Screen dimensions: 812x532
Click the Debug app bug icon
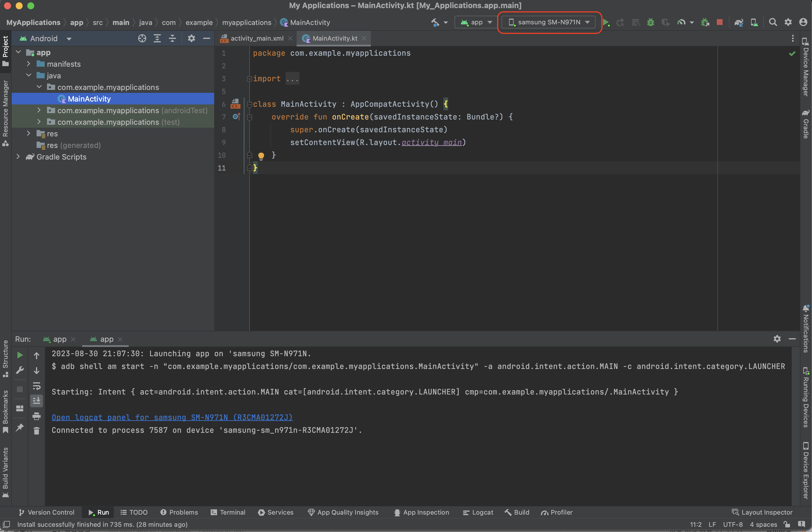pyautogui.click(x=651, y=23)
